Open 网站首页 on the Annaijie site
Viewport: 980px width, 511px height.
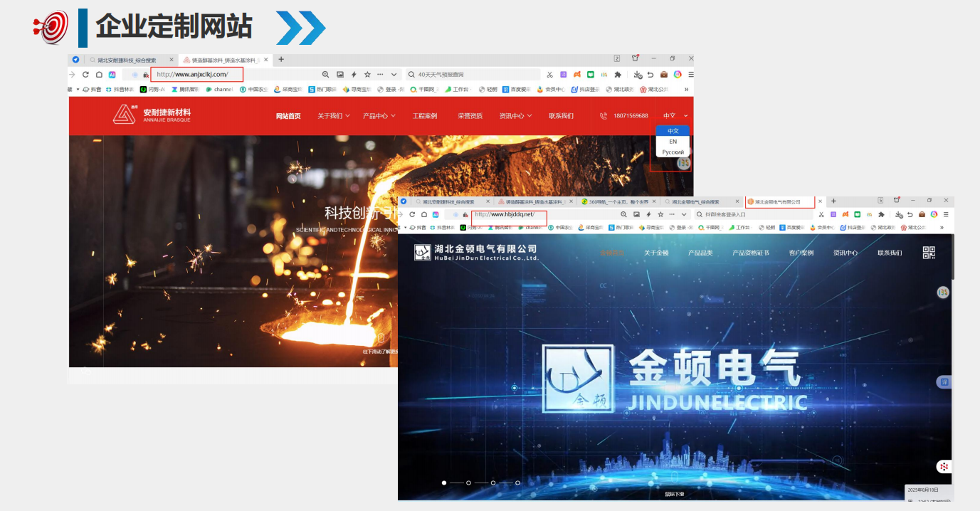[288, 116]
